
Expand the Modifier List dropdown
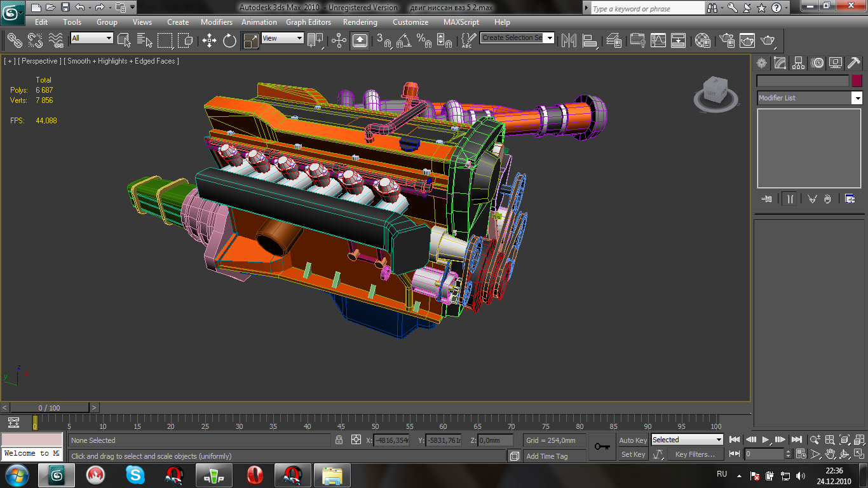(x=857, y=98)
